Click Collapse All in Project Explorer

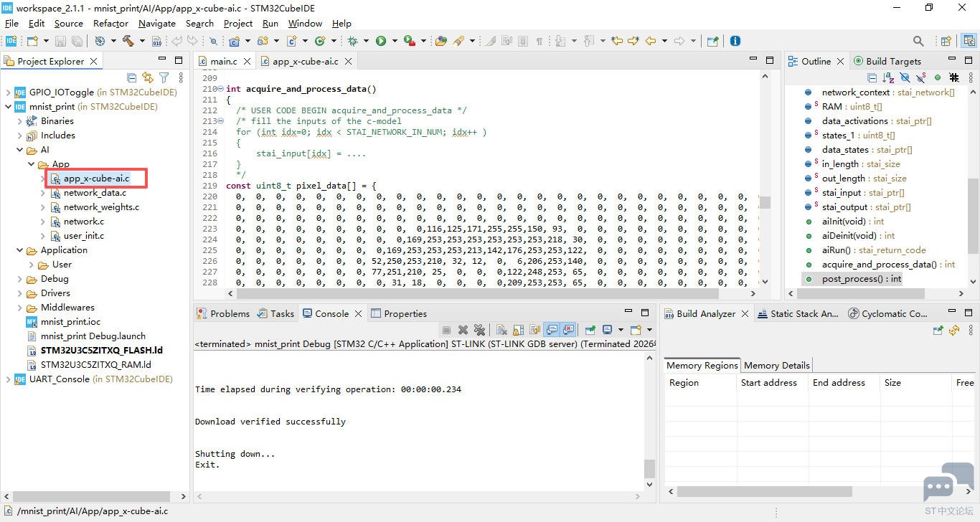coord(132,77)
